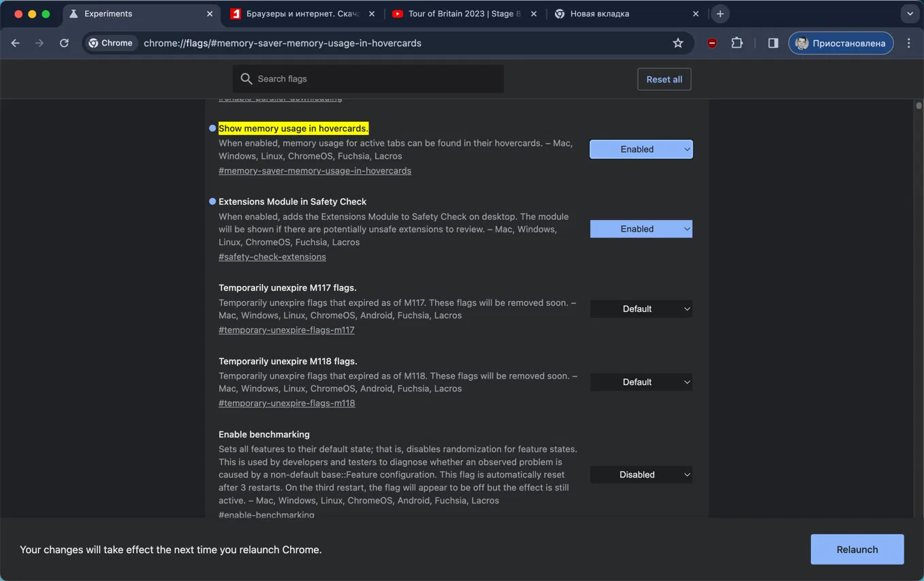Expand the tab search chevron
The width and height of the screenshot is (924, 581).
[910, 14]
